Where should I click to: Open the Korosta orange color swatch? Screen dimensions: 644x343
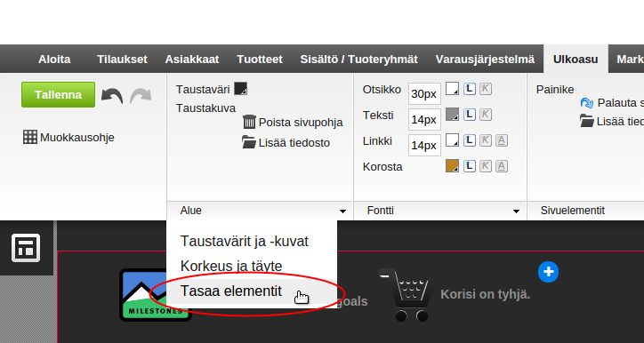452,166
